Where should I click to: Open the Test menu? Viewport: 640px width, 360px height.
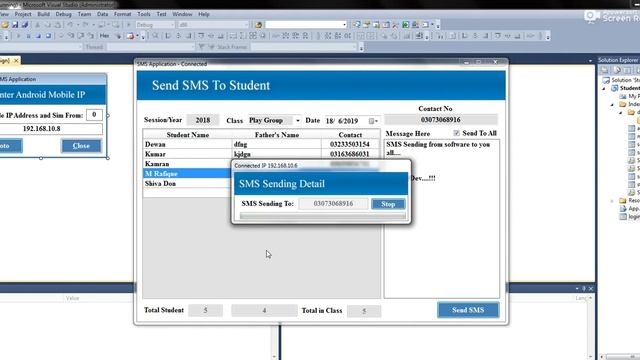click(161, 14)
